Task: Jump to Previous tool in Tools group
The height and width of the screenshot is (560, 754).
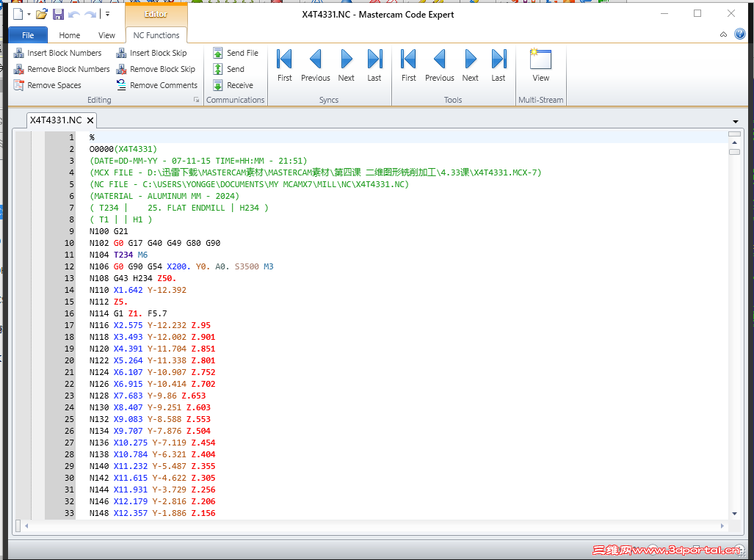Action: [440, 65]
